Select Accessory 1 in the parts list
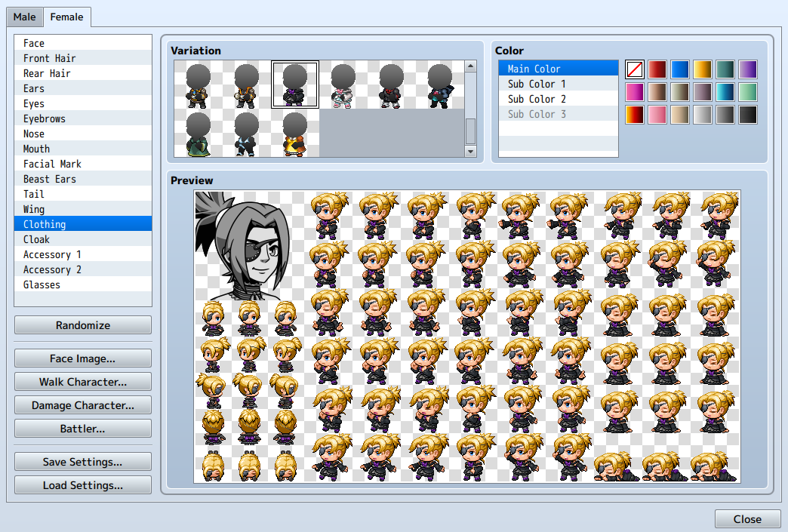The width and height of the screenshot is (788, 532). (x=83, y=254)
